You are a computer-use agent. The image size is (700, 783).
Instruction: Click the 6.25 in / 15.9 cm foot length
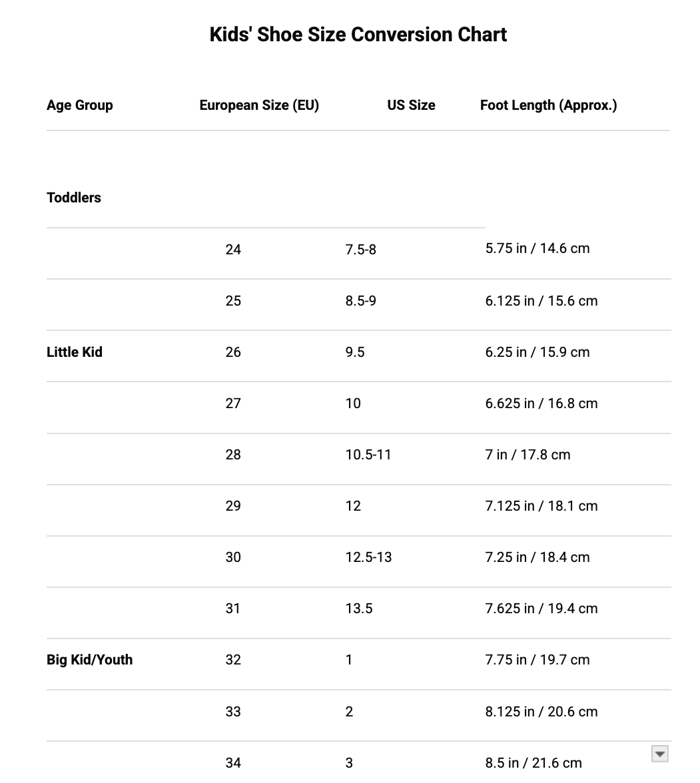point(537,352)
